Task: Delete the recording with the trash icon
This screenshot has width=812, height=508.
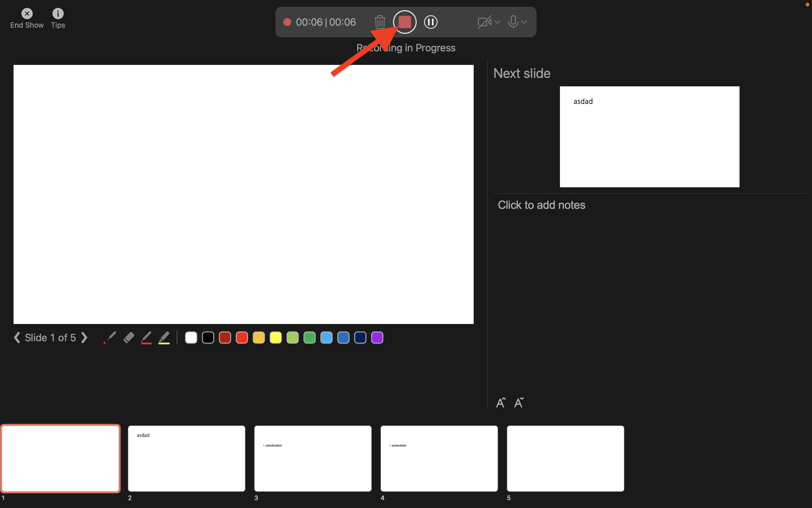Action: [380, 22]
